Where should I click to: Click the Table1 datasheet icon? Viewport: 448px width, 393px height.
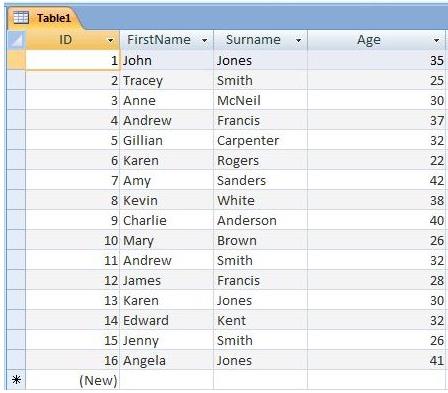coord(21,17)
